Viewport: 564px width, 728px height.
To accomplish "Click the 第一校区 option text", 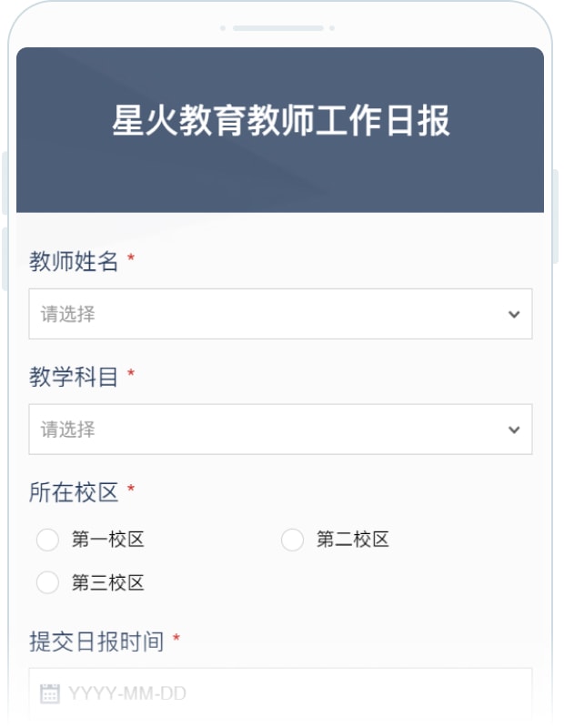I will click(x=108, y=541).
